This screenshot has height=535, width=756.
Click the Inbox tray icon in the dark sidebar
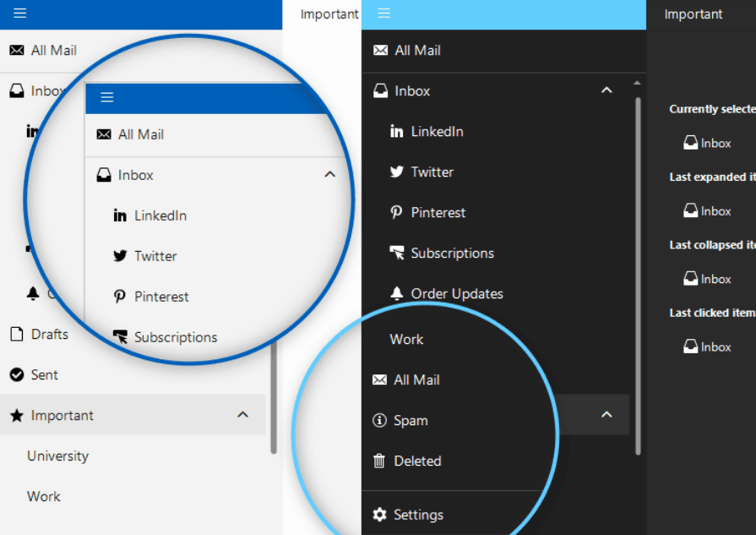[380, 90]
